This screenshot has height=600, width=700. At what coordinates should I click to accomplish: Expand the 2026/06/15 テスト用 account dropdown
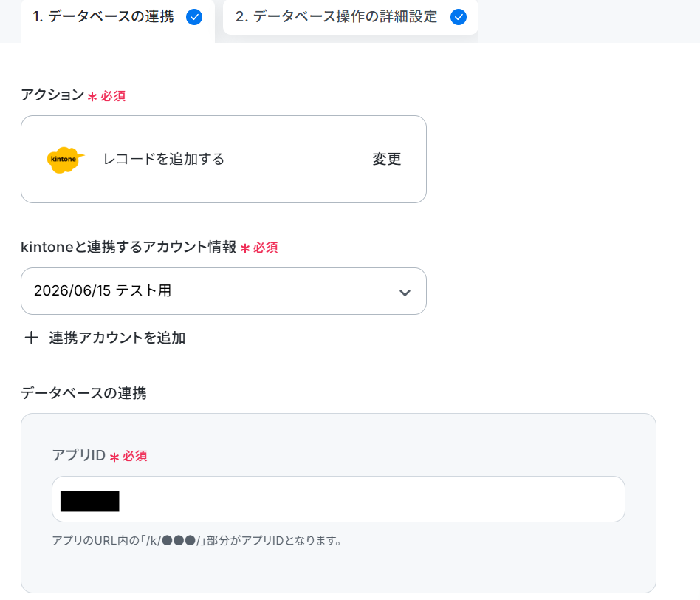tap(224, 291)
